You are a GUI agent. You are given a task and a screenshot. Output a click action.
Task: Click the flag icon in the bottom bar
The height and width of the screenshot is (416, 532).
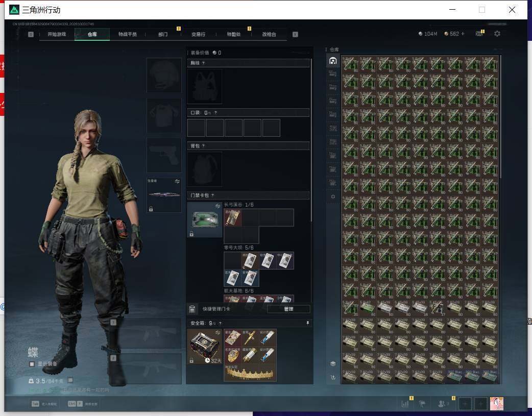tap(422, 404)
